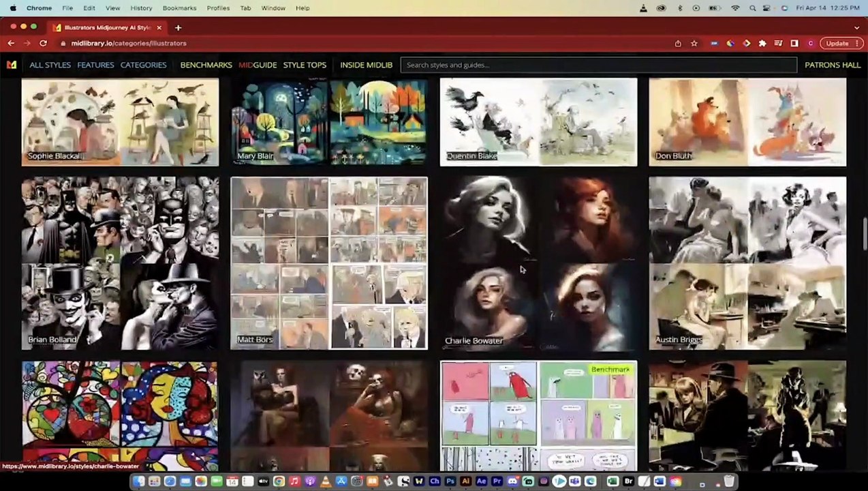Open the Profiles menu
This screenshot has width=868, height=491.
point(218,8)
